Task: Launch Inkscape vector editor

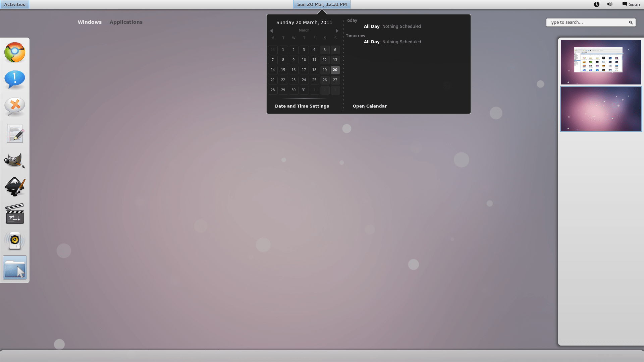Action: point(15,187)
